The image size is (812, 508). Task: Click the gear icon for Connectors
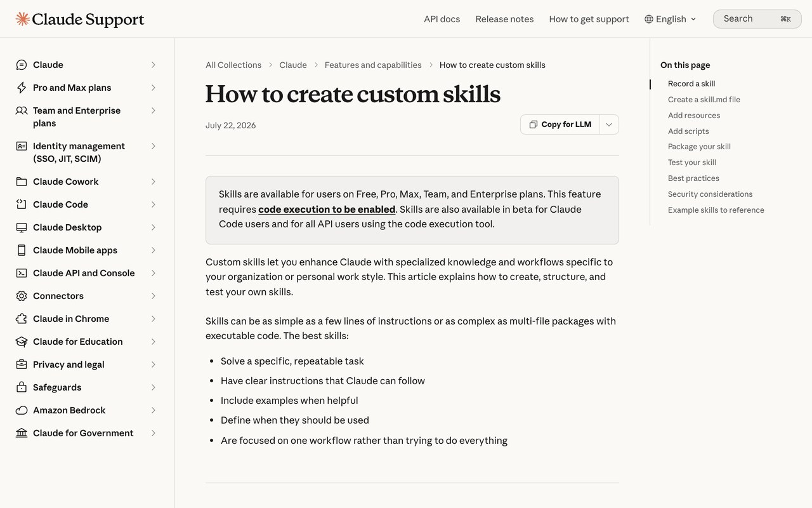pos(22,296)
